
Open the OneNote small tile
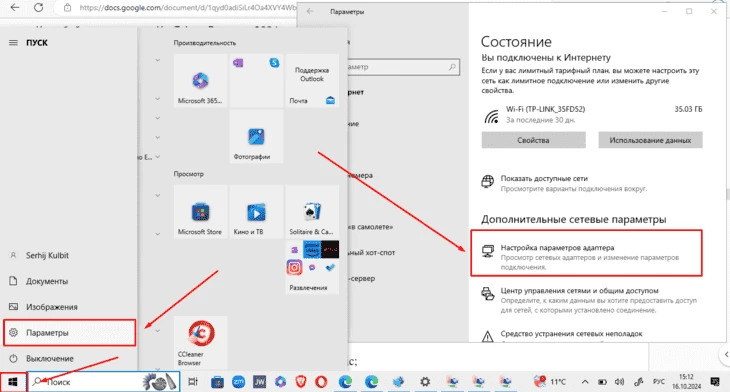click(238, 63)
